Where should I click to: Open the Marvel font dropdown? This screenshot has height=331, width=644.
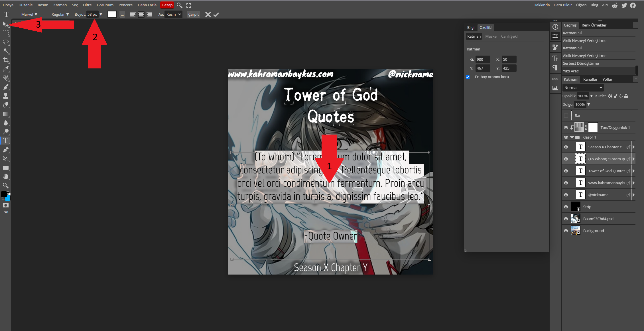pos(29,14)
